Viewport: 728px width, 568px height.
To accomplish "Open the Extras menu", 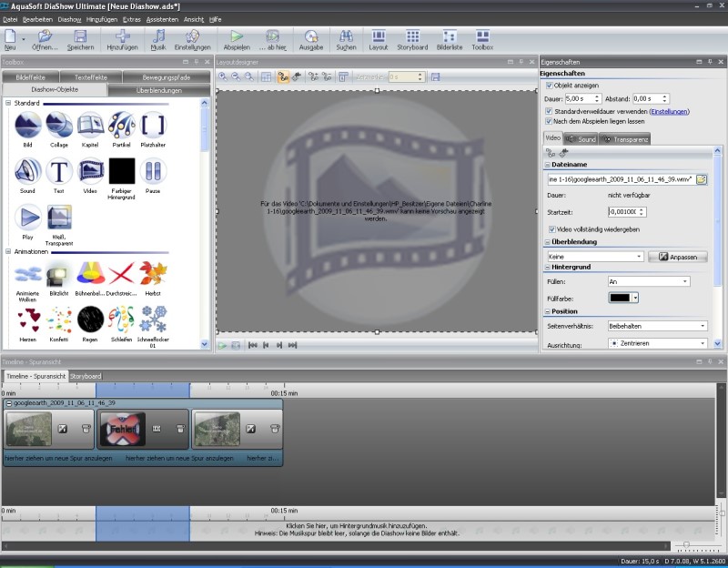I will coord(132,18).
